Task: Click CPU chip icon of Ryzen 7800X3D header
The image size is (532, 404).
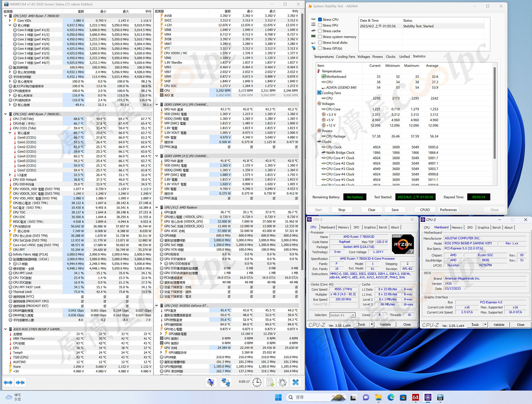Action: click(10, 16)
